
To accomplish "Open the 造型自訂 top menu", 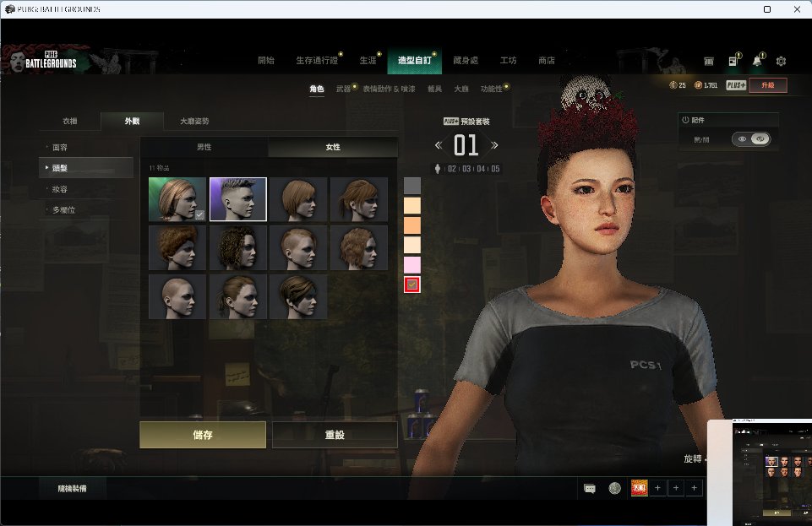I will click(414, 61).
